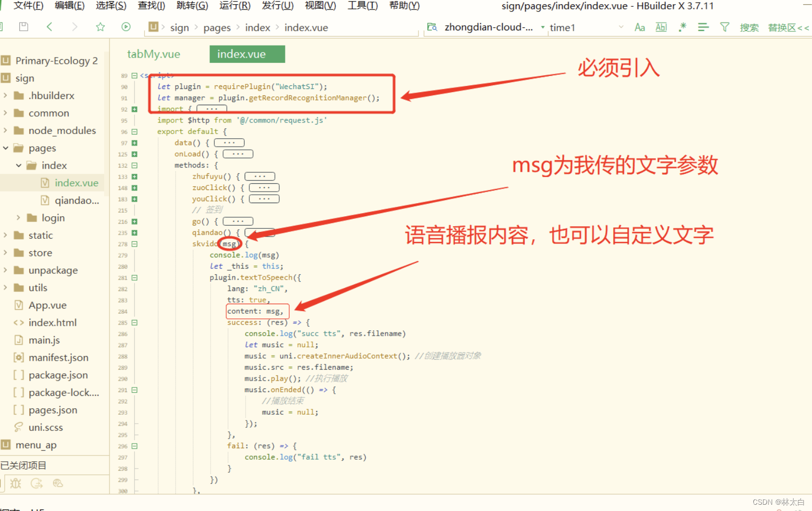Image resolution: width=812 pixels, height=511 pixels.
Task: Click the time1 search input field
Action: [x=581, y=27]
